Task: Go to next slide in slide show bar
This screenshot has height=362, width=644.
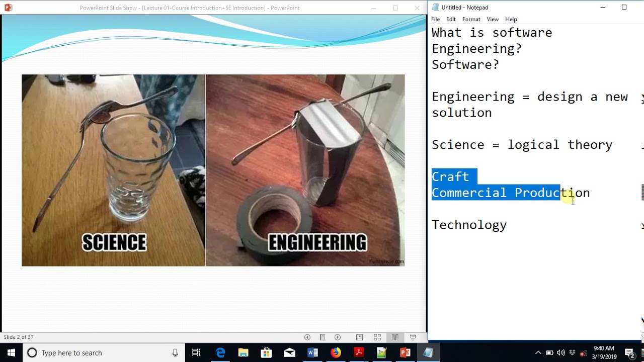Action: [338, 337]
